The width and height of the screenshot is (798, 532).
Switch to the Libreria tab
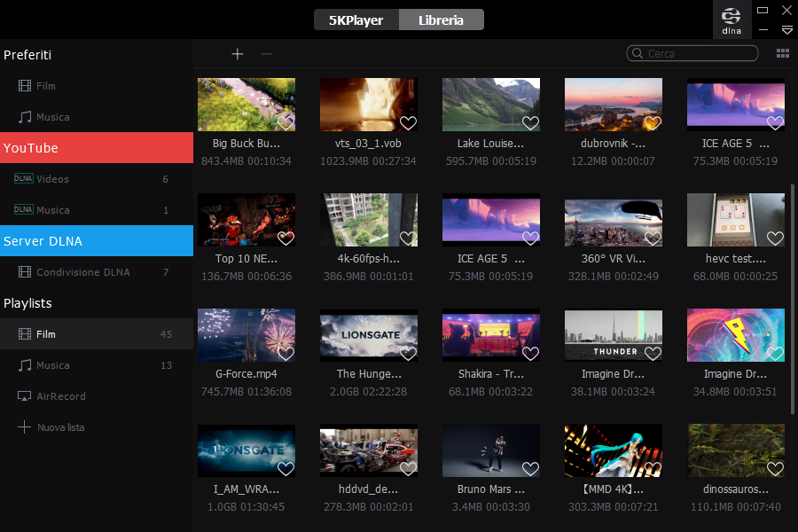tap(441, 20)
